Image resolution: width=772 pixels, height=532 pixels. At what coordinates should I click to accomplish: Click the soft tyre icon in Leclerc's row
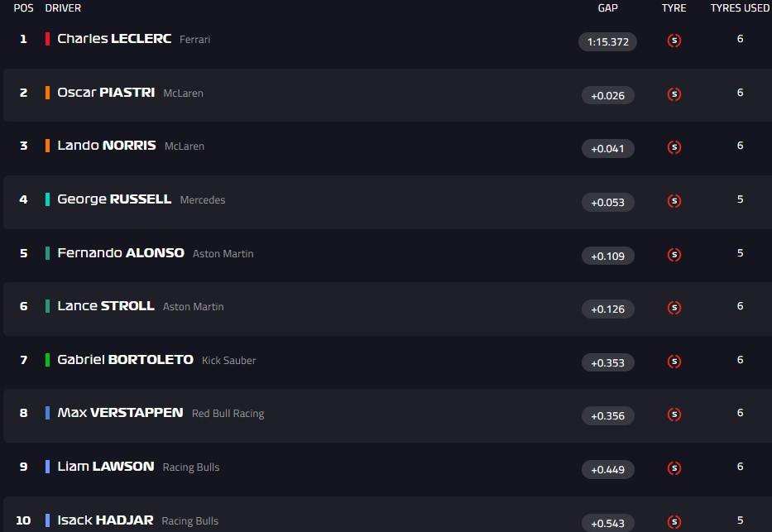click(x=674, y=41)
